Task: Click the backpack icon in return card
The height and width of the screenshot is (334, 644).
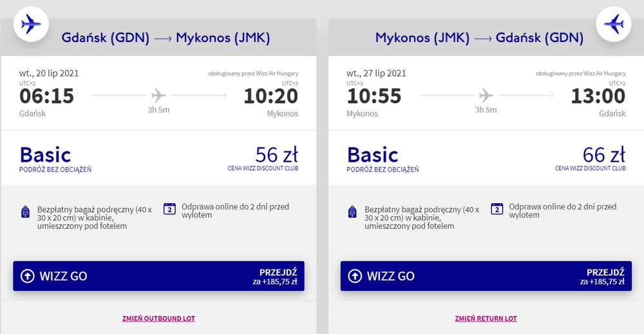Action: pyautogui.click(x=353, y=212)
